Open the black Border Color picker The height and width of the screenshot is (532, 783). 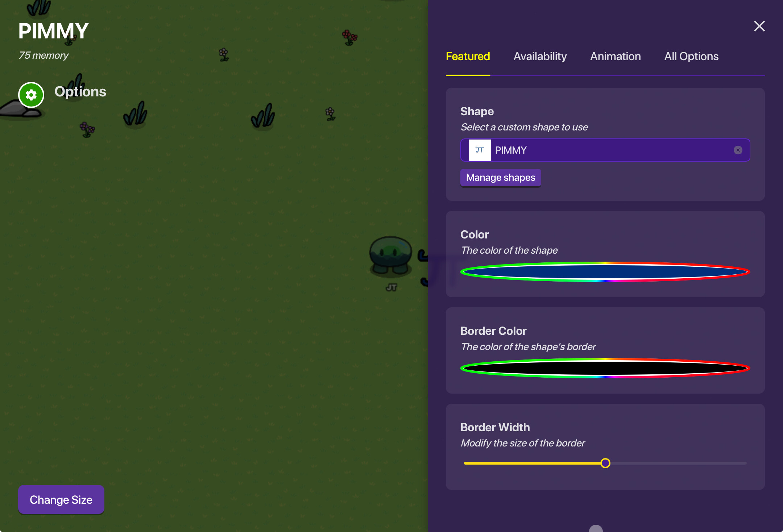[x=605, y=368]
